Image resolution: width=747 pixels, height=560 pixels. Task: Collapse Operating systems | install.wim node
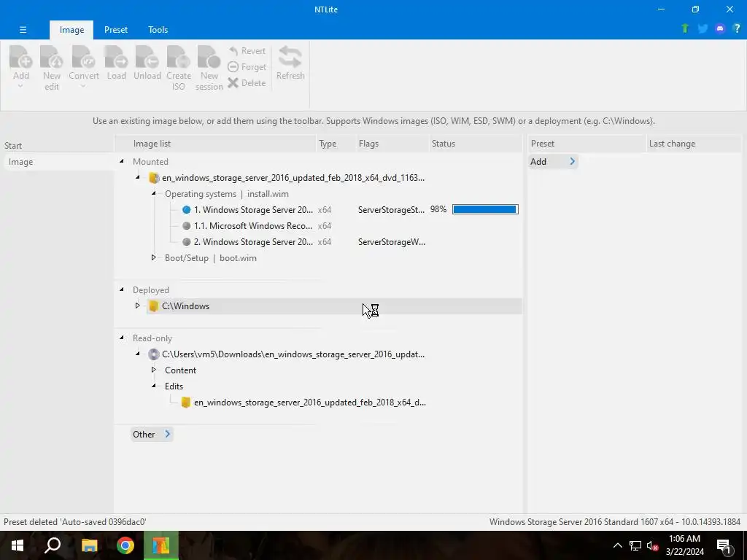[x=154, y=193]
